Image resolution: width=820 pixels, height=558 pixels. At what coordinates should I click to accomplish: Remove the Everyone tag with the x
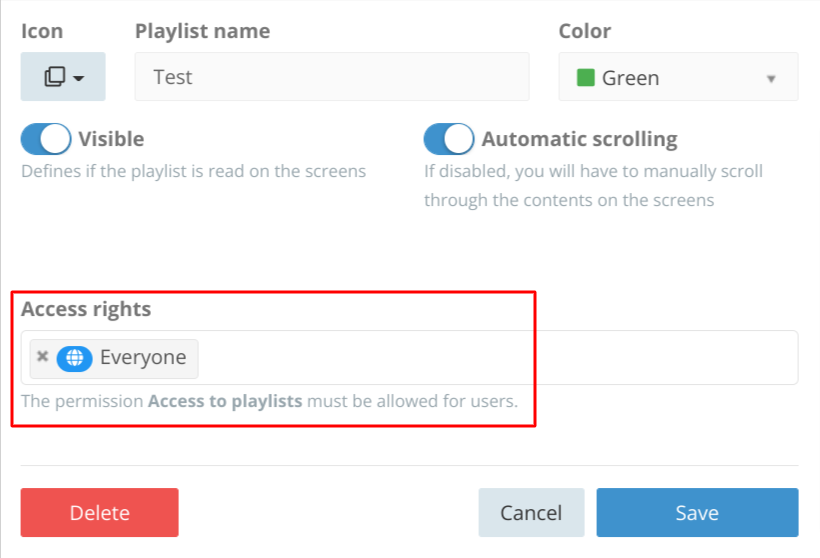pos(43,356)
